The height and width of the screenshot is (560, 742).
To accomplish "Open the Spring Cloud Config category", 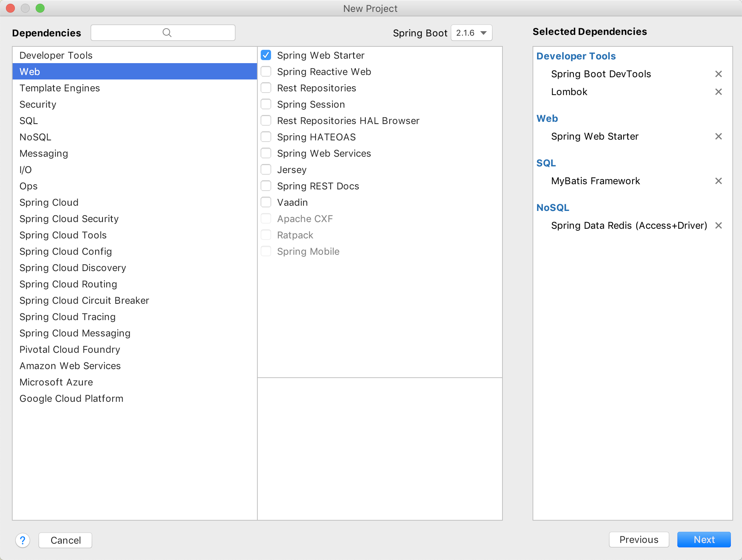I will pos(65,251).
